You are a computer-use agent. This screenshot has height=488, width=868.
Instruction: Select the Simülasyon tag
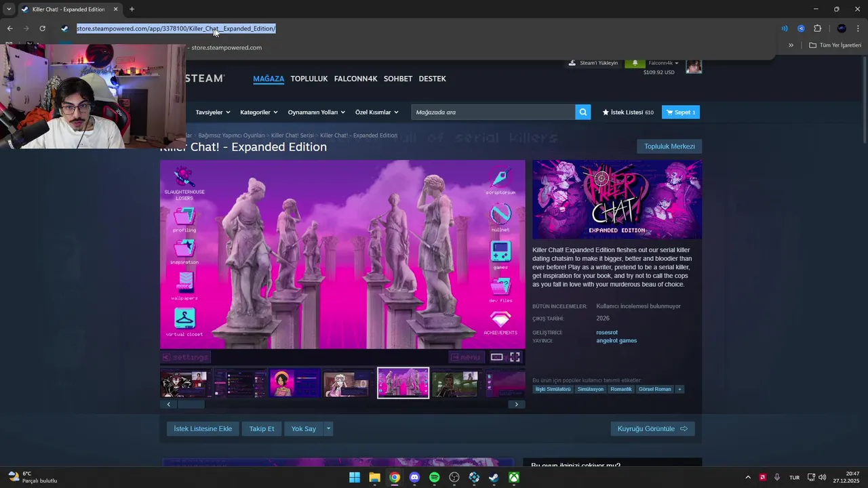click(x=590, y=389)
